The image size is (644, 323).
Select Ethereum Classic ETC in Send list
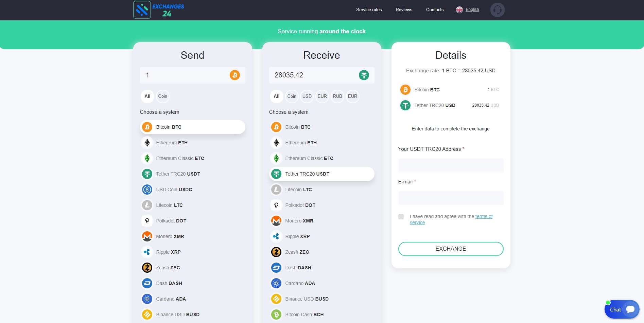tap(192, 158)
